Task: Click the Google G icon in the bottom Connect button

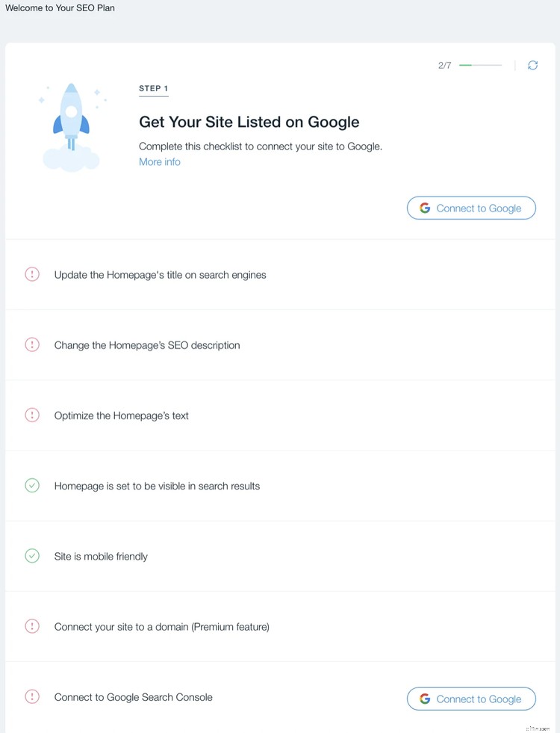Action: 425,699
